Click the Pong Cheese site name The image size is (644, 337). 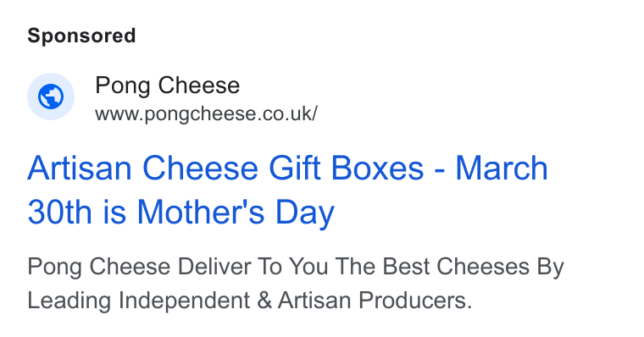(x=167, y=86)
